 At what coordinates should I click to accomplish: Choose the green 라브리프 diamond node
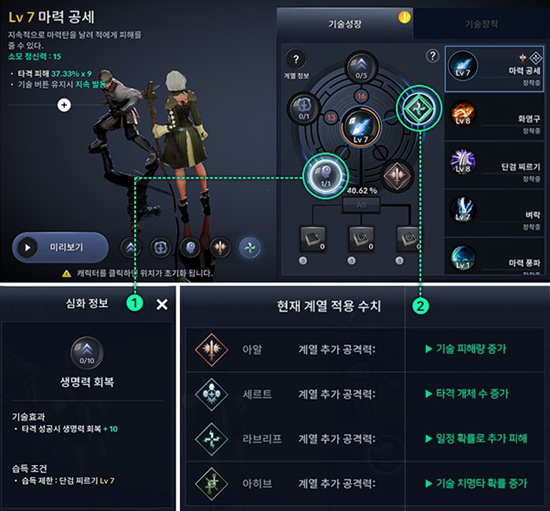(419, 108)
